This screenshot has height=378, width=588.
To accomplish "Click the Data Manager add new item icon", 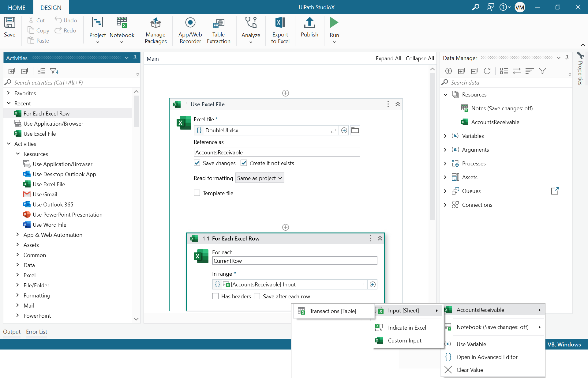I will click(448, 71).
